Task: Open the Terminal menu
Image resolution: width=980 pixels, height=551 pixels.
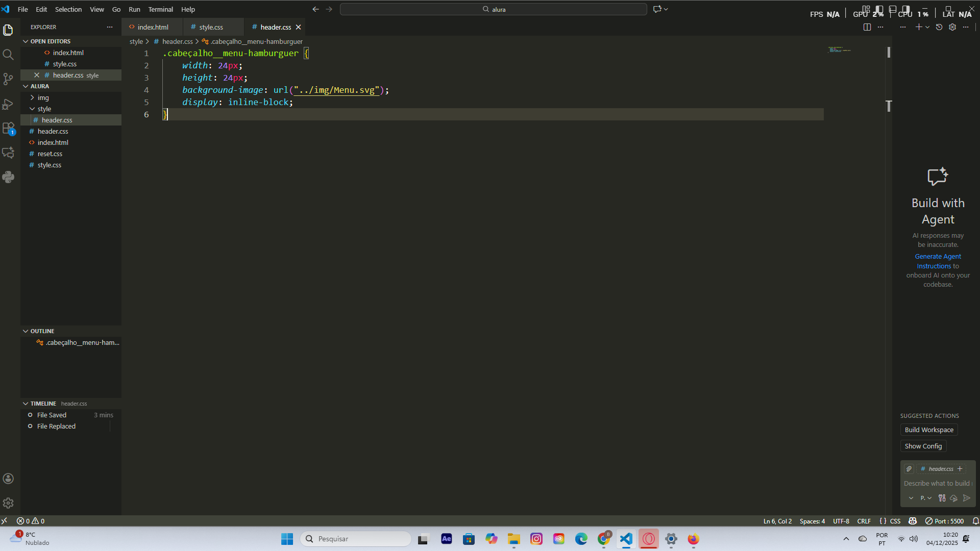Action: click(160, 9)
